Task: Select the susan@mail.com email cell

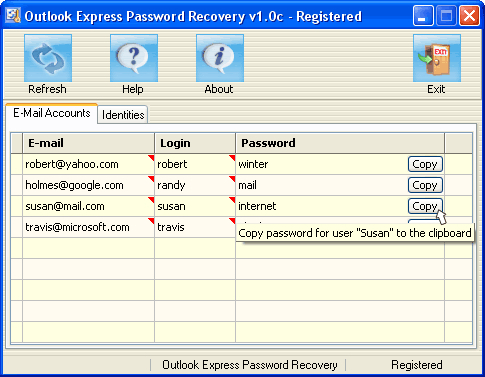Action: tap(88, 206)
